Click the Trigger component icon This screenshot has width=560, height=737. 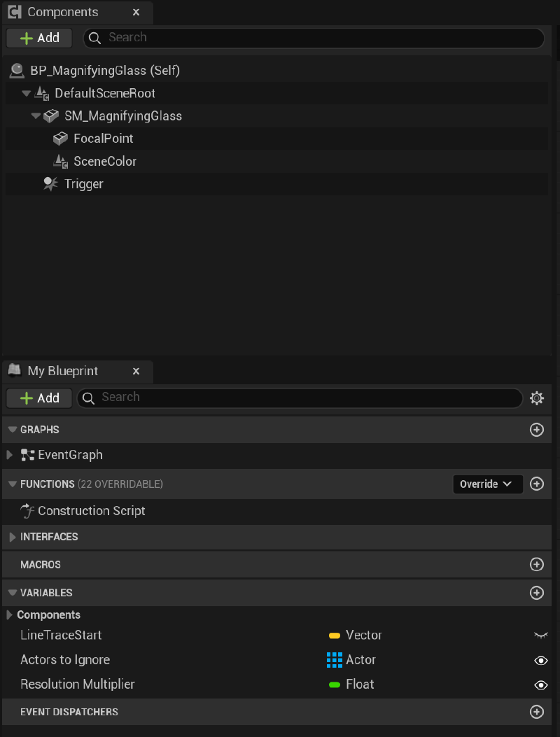point(50,184)
